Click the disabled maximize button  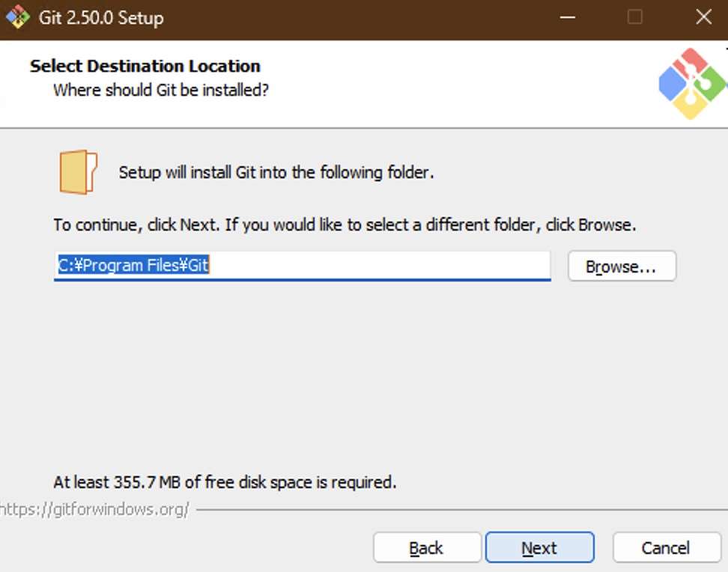click(634, 18)
